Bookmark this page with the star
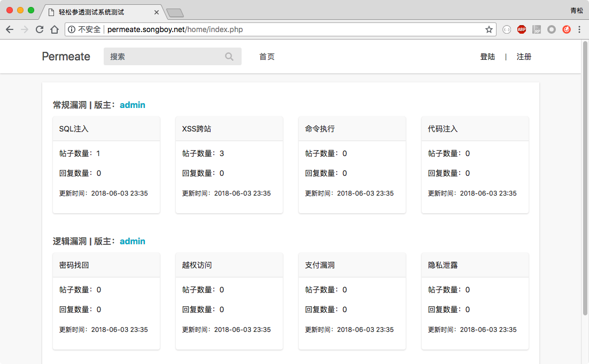This screenshot has width=589, height=364. click(489, 29)
